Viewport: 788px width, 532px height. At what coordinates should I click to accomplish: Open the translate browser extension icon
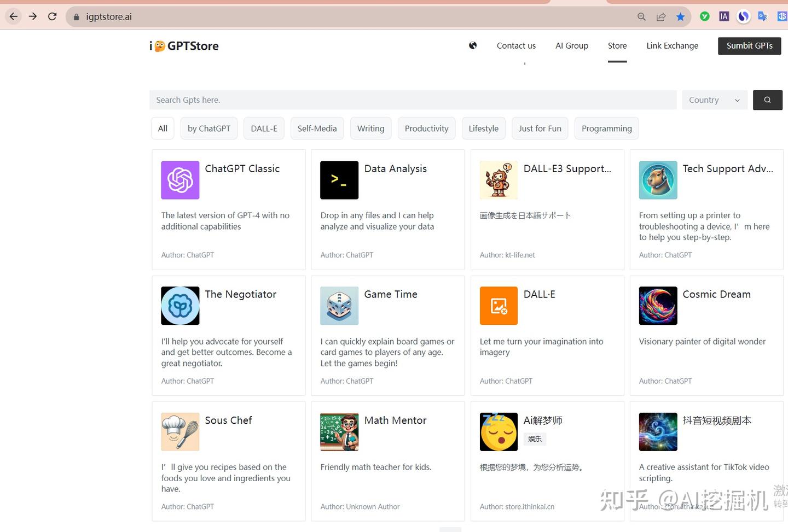coord(762,16)
